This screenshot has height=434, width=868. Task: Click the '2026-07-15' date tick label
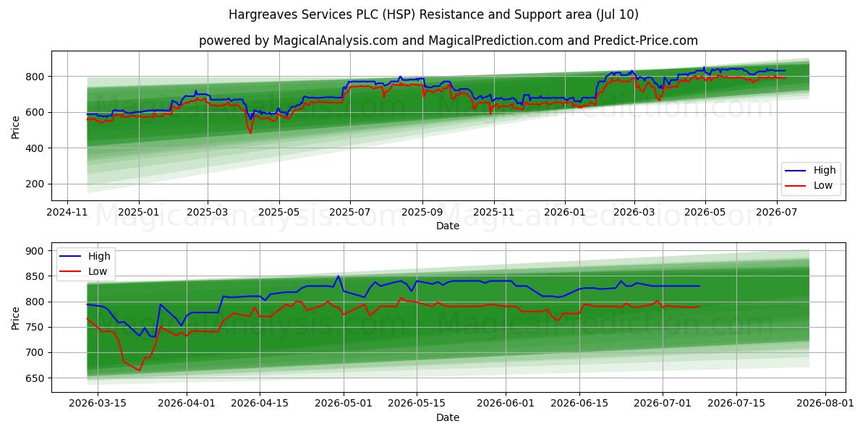click(736, 404)
